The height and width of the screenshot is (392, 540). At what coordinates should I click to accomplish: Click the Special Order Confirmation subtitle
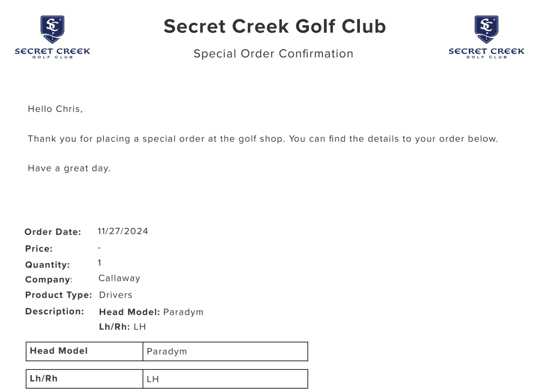273,54
